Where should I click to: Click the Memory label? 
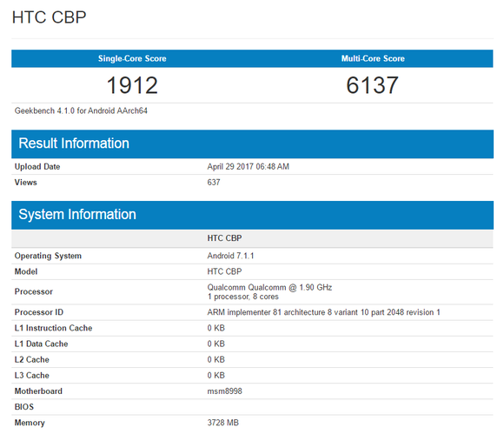coord(30,423)
